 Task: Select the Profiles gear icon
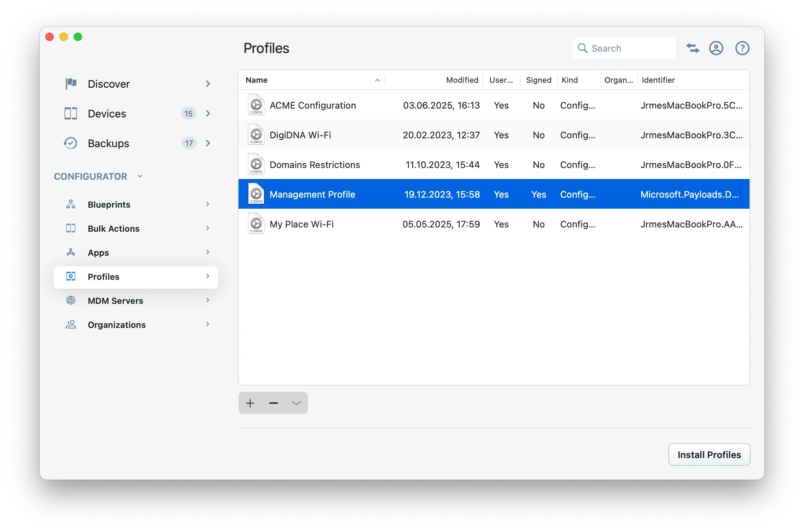click(70, 277)
